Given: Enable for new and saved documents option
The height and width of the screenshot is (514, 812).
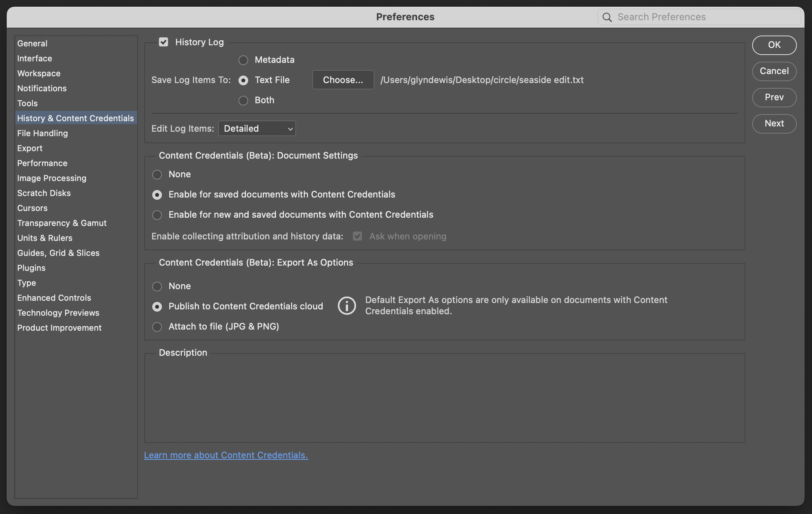Looking at the screenshot, I should [157, 215].
